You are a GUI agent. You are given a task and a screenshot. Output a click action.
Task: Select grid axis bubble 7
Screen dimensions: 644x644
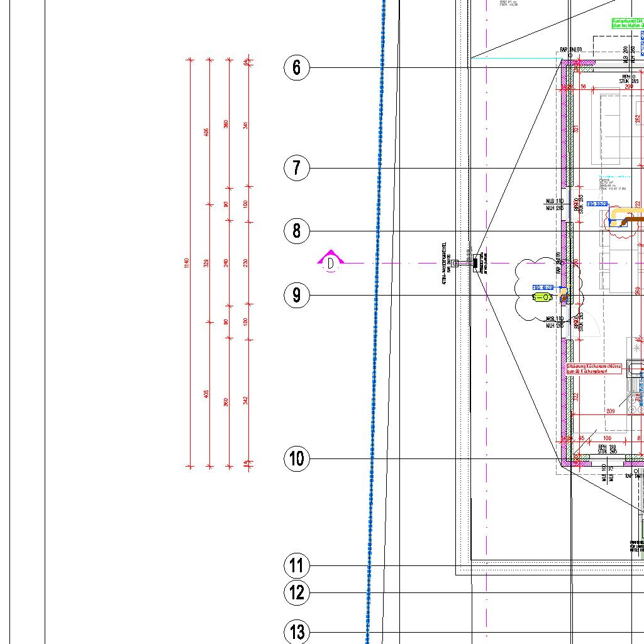tap(297, 168)
